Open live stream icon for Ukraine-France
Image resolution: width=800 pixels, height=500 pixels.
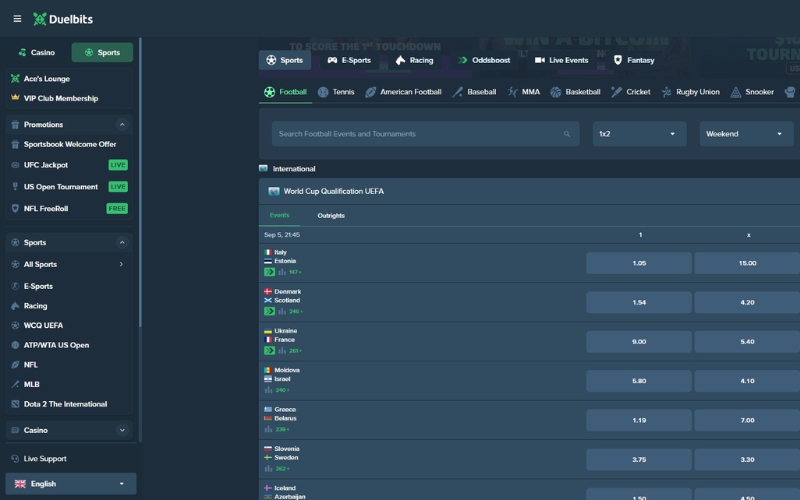coord(269,351)
